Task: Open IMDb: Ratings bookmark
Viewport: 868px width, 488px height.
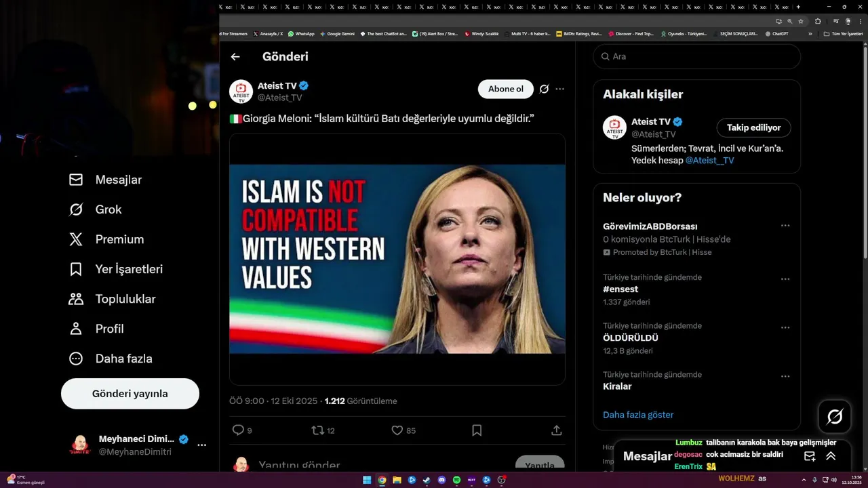Action: click(579, 33)
